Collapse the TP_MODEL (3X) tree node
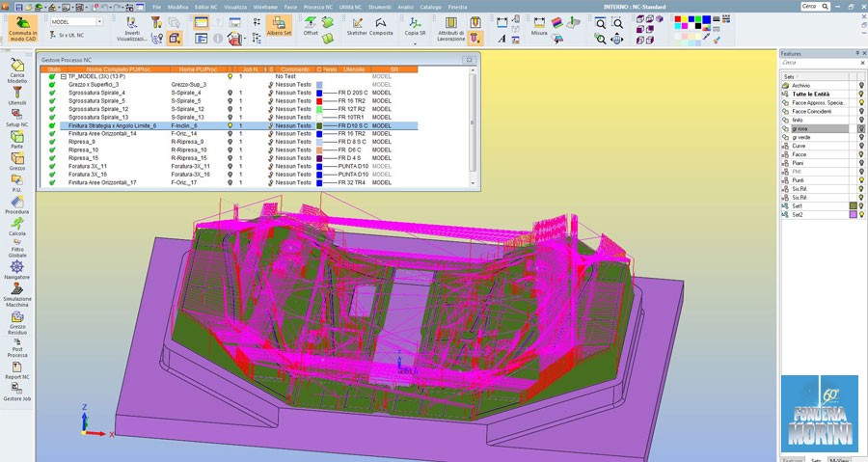Image resolution: width=868 pixels, height=462 pixels. pyautogui.click(x=63, y=76)
